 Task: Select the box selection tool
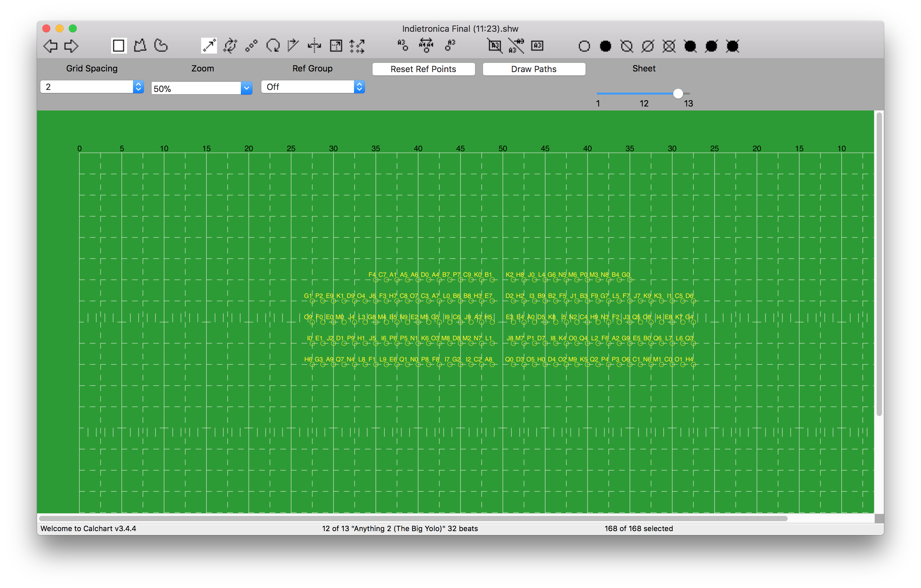(118, 46)
